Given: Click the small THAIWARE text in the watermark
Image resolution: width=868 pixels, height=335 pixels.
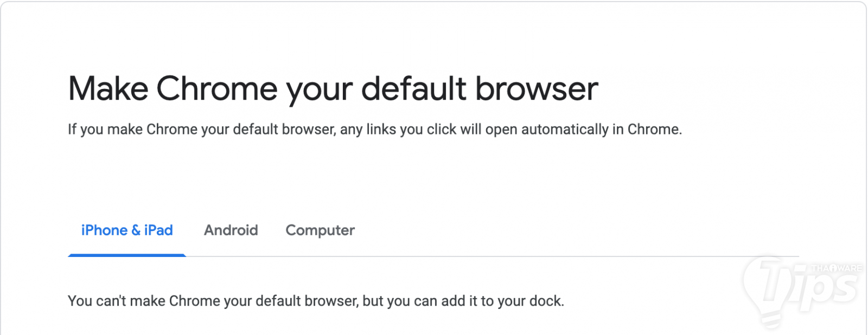Looking at the screenshot, I should coord(836,268).
